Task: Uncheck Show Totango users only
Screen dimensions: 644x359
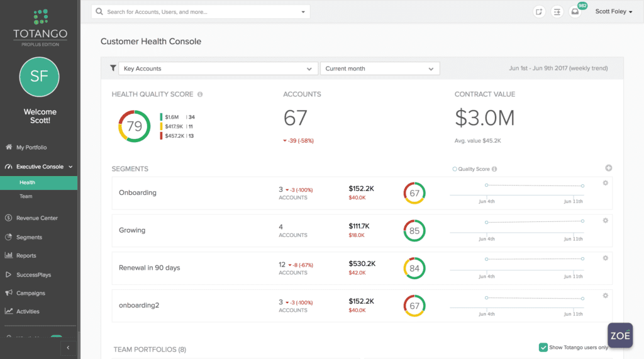Action: [x=543, y=347]
